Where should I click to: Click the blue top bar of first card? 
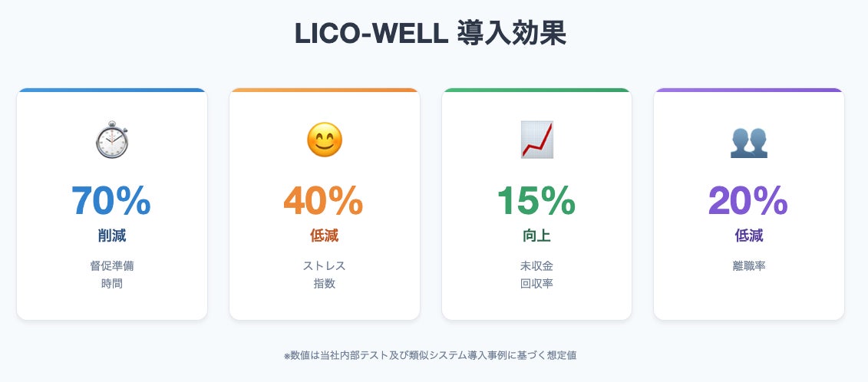[112, 91]
